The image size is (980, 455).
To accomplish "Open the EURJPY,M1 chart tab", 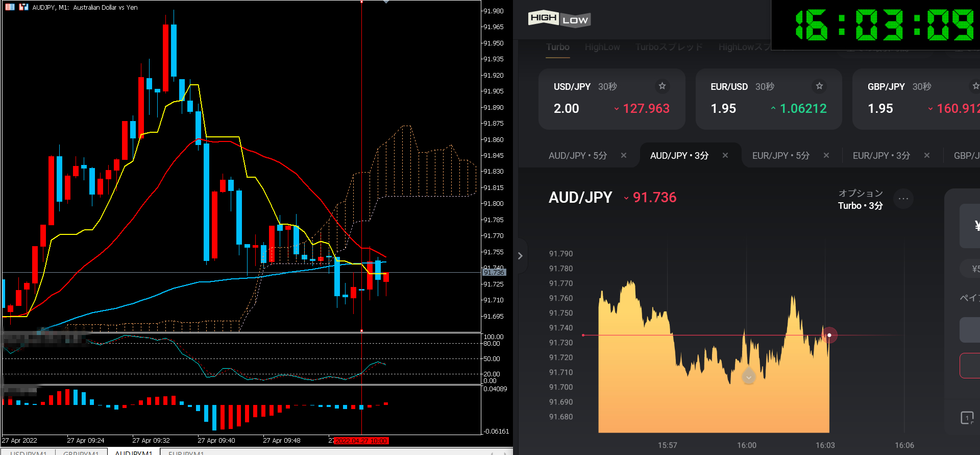I will (x=186, y=453).
